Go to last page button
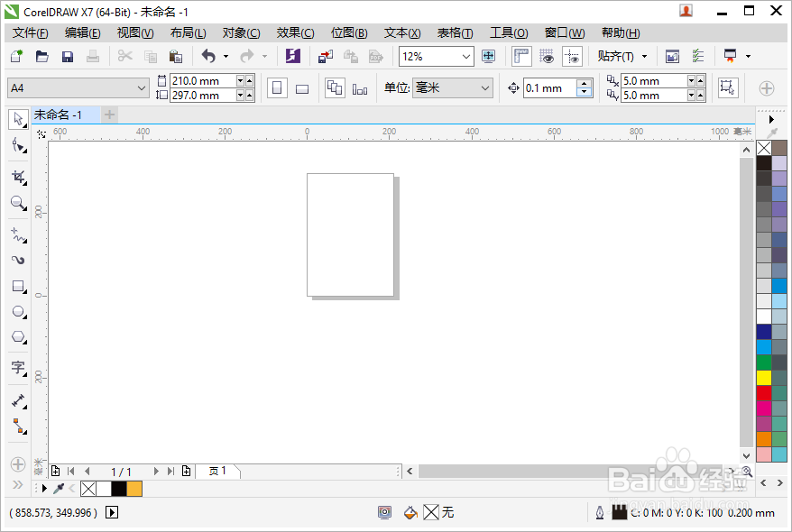The image size is (792, 532). (x=170, y=471)
